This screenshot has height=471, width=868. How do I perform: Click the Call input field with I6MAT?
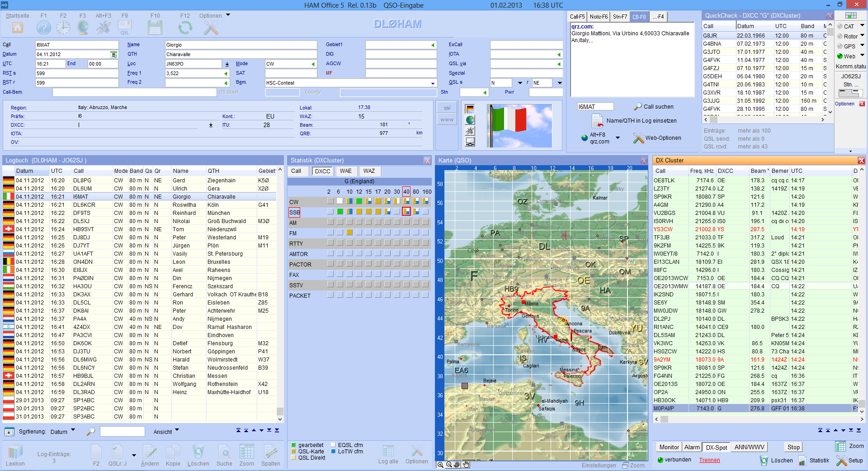77,45
